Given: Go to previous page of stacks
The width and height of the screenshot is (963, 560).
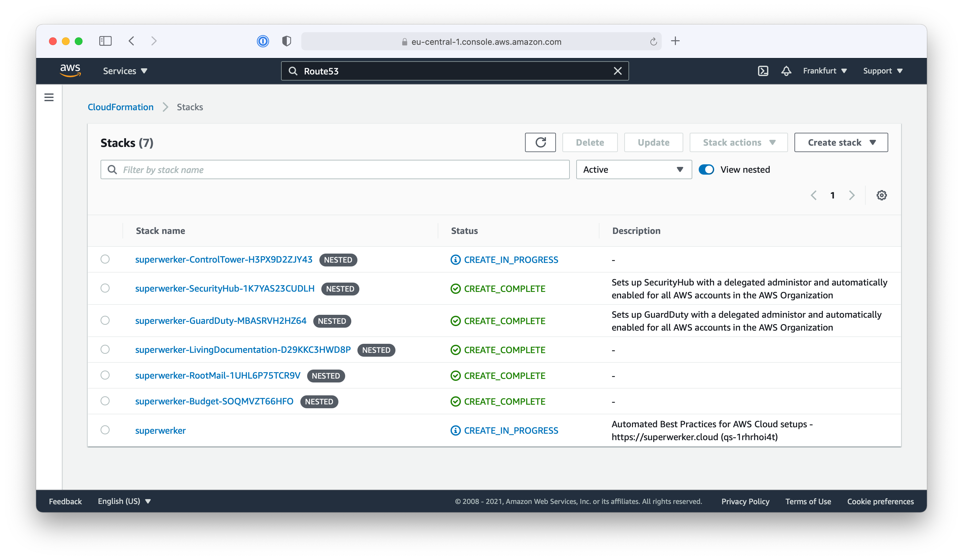Looking at the screenshot, I should point(814,195).
